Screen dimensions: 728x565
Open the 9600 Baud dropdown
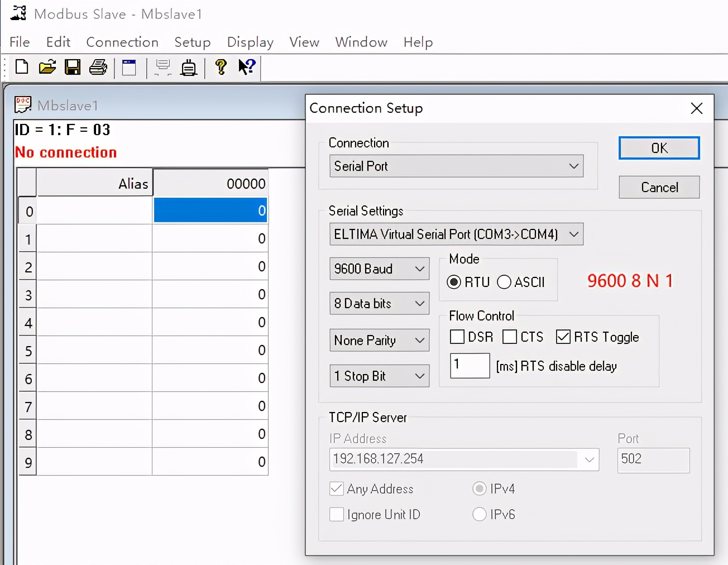pos(379,269)
